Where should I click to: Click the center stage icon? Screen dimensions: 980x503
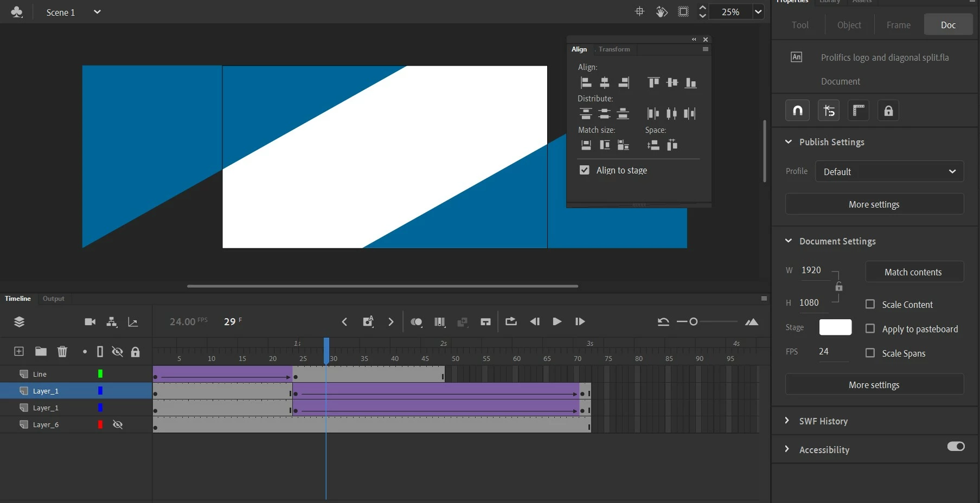click(639, 11)
